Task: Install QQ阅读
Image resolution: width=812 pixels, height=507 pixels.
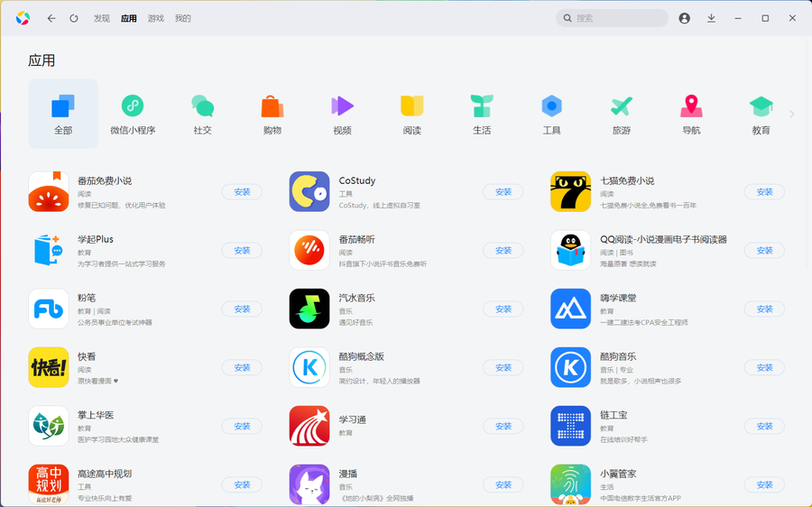Action: pyautogui.click(x=764, y=250)
